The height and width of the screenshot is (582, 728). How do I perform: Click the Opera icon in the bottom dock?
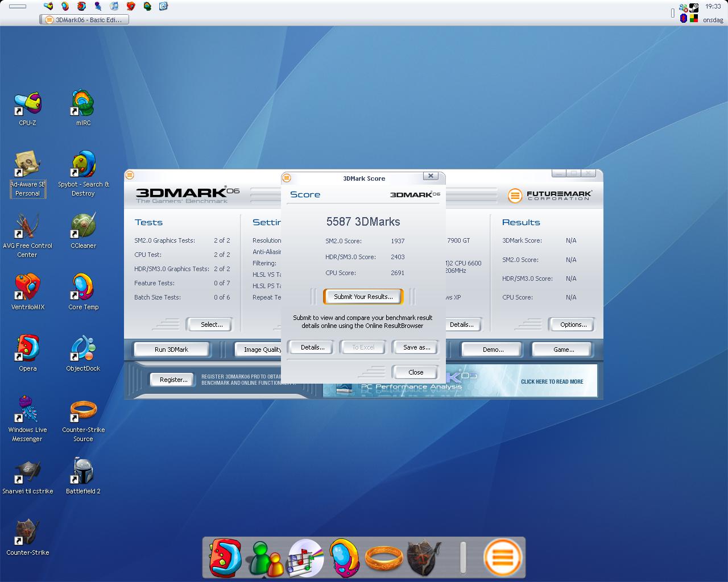click(225, 558)
